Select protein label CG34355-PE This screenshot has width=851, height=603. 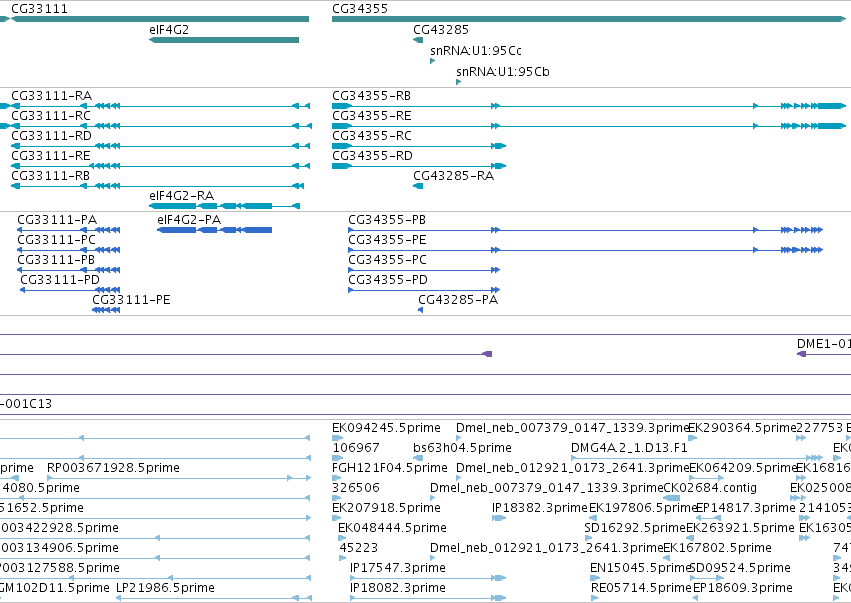(388, 240)
